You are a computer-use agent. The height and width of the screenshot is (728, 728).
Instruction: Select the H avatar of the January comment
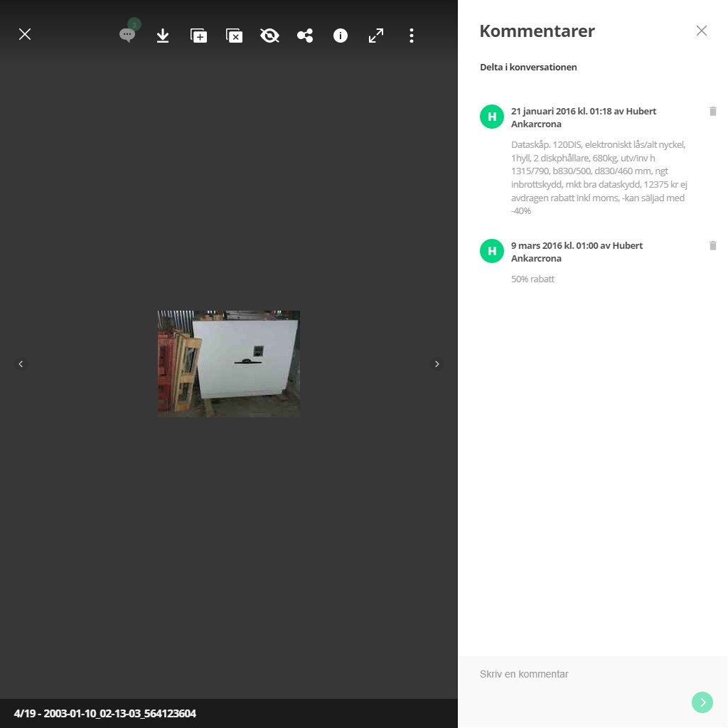(492, 117)
